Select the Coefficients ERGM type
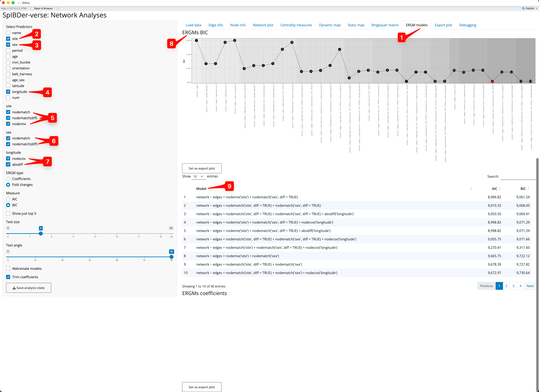Viewport: 539px width, 392px height. [x=8, y=179]
